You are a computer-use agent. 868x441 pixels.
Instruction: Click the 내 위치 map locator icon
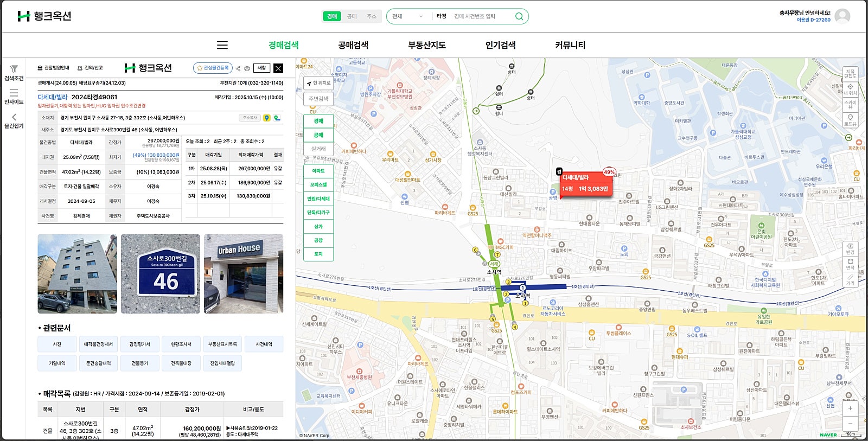(850, 89)
